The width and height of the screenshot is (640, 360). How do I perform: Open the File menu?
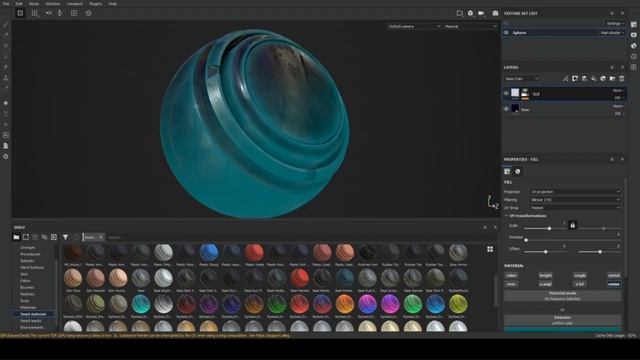pos(6,4)
